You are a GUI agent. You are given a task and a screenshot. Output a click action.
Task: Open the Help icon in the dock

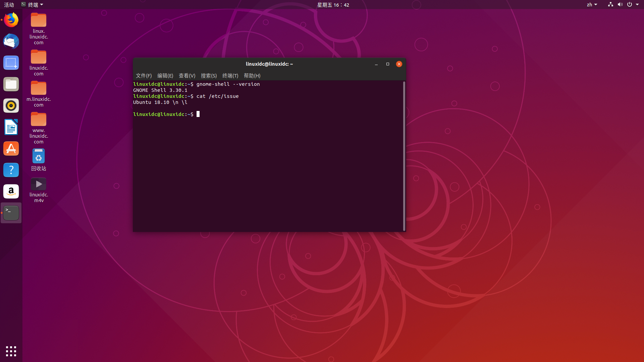click(x=11, y=170)
